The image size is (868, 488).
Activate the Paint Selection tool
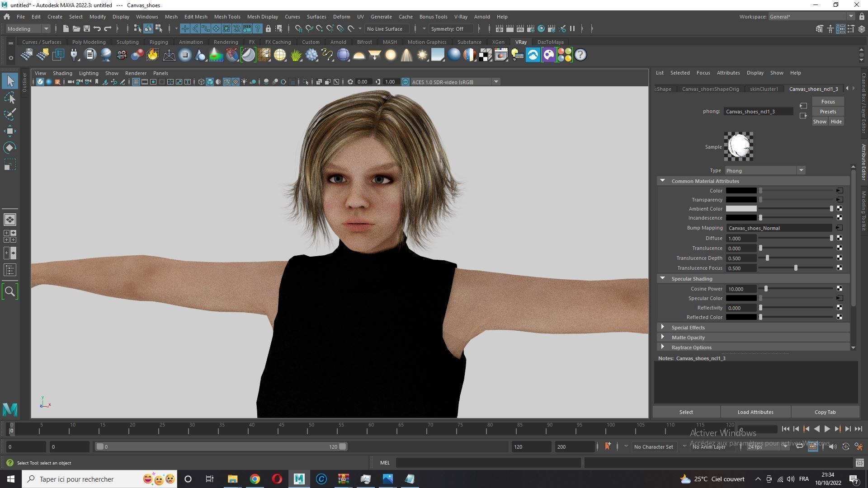(10, 114)
